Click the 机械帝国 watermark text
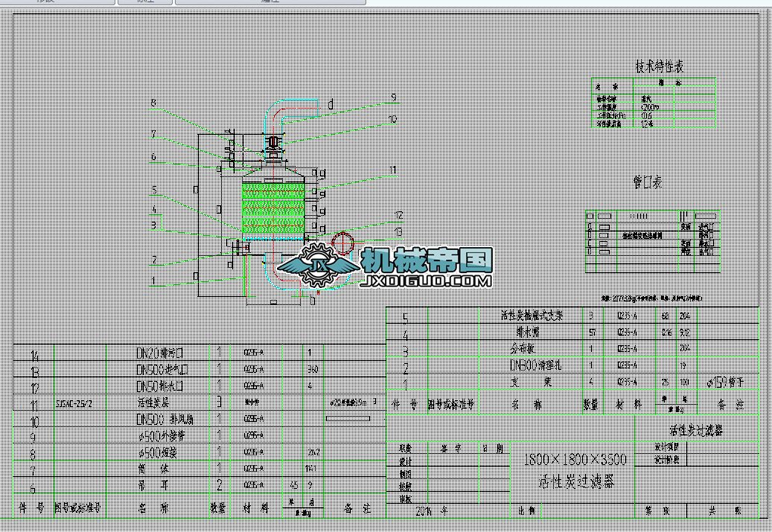This screenshot has height=532, width=772. coord(426,260)
